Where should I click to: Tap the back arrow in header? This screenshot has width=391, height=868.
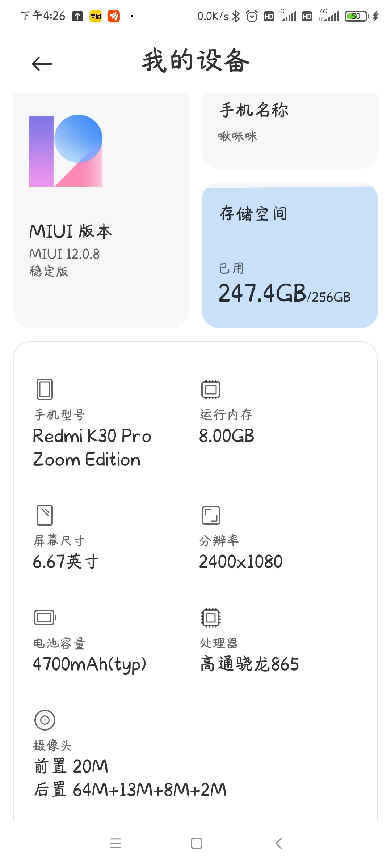[x=42, y=64]
